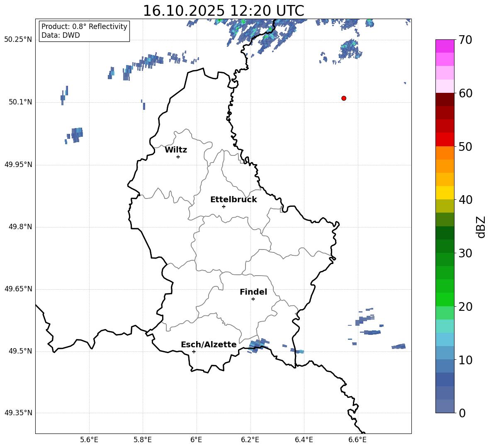Click the 50.1°N latitude tick label

18,102
